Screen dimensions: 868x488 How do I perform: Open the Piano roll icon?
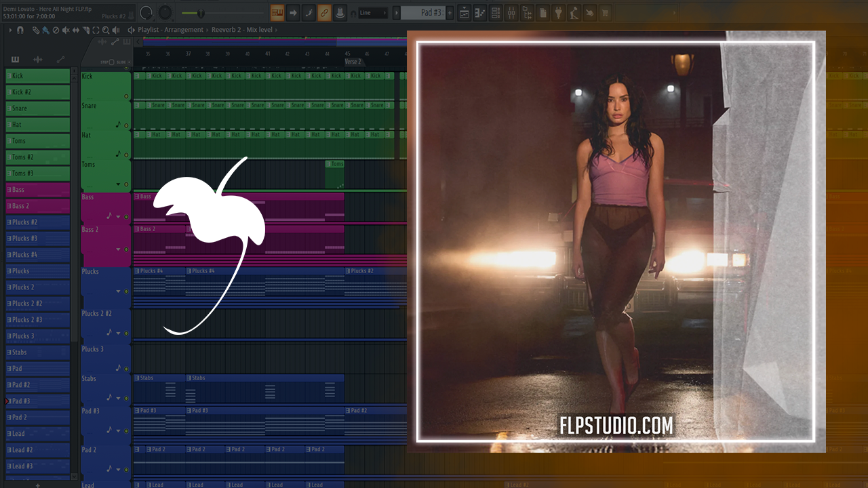tap(480, 13)
